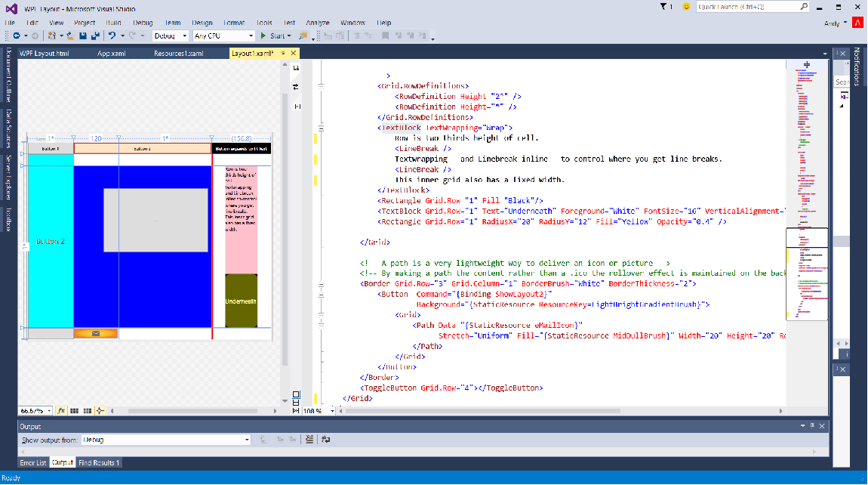Expand the Show output from dropdown

coord(247,440)
